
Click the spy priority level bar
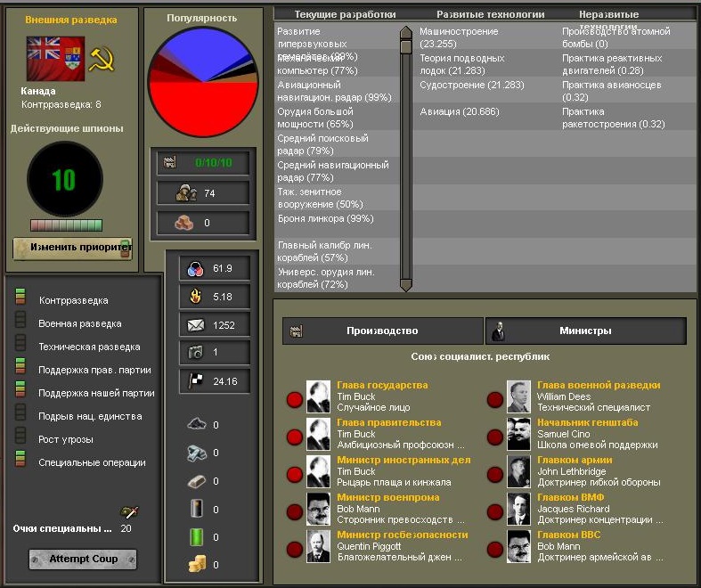66,225
